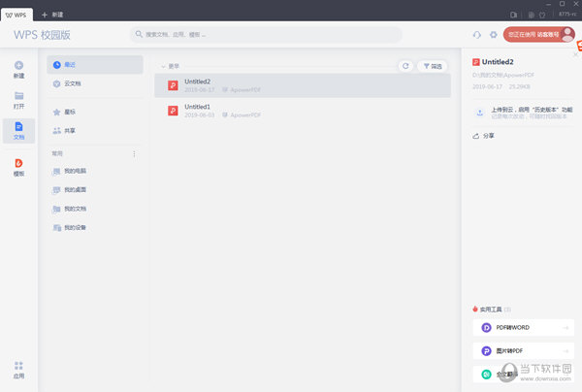This screenshot has width=582, height=392.
Task: Open the 筛选 (Filter) button
Action: pyautogui.click(x=433, y=66)
